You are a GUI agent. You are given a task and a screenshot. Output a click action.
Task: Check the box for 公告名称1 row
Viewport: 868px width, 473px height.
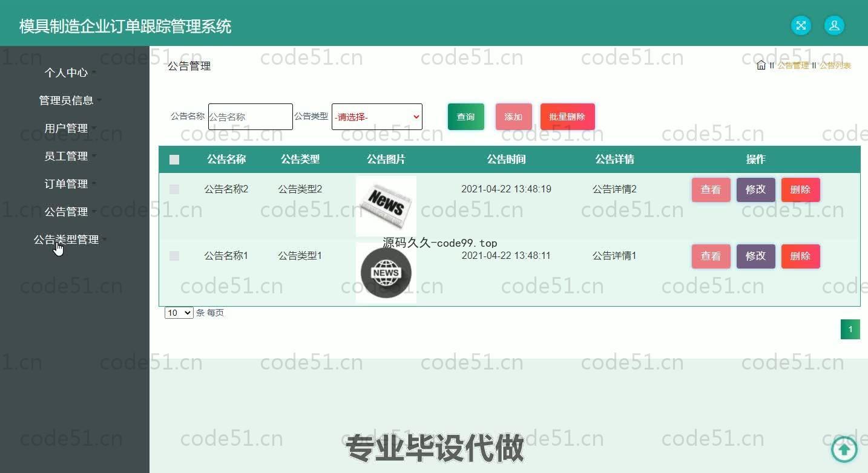click(174, 256)
